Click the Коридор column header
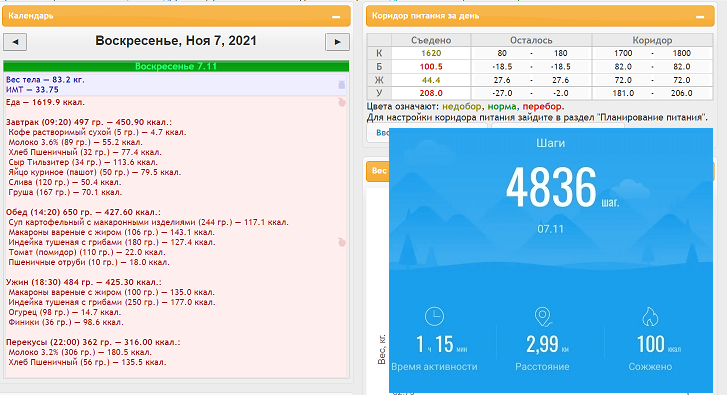 652,40
